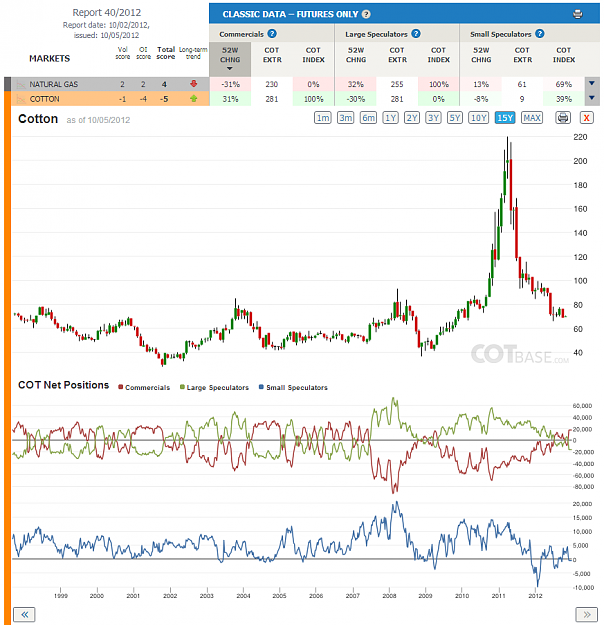This screenshot has width=604, height=625.
Task: Click help icon beside Futures Only title
Action: click(x=366, y=14)
